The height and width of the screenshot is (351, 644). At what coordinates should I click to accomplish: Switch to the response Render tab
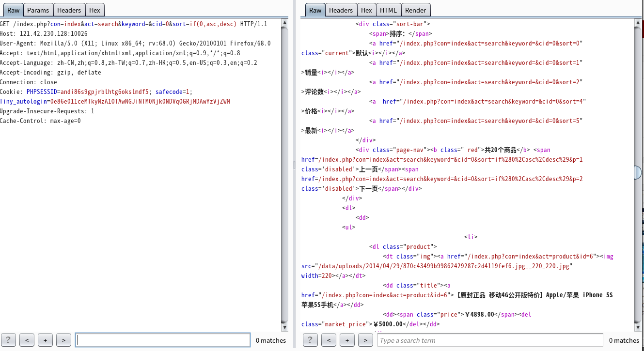pyautogui.click(x=415, y=10)
